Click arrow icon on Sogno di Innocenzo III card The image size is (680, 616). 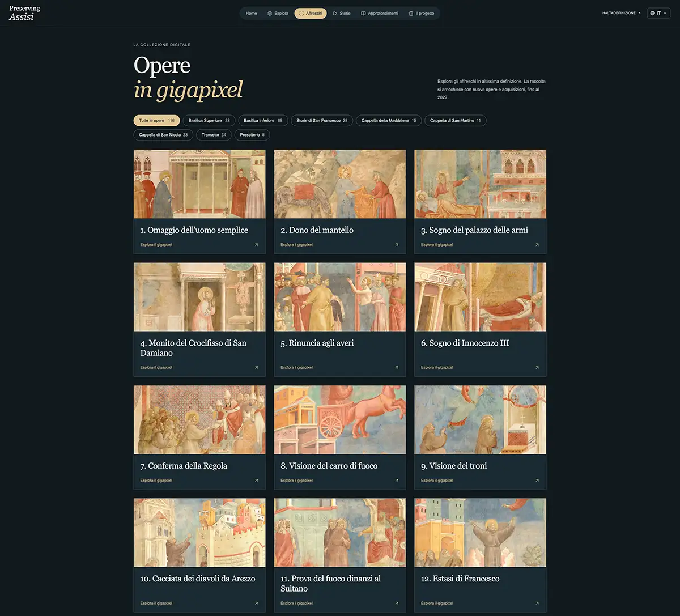[x=537, y=367]
